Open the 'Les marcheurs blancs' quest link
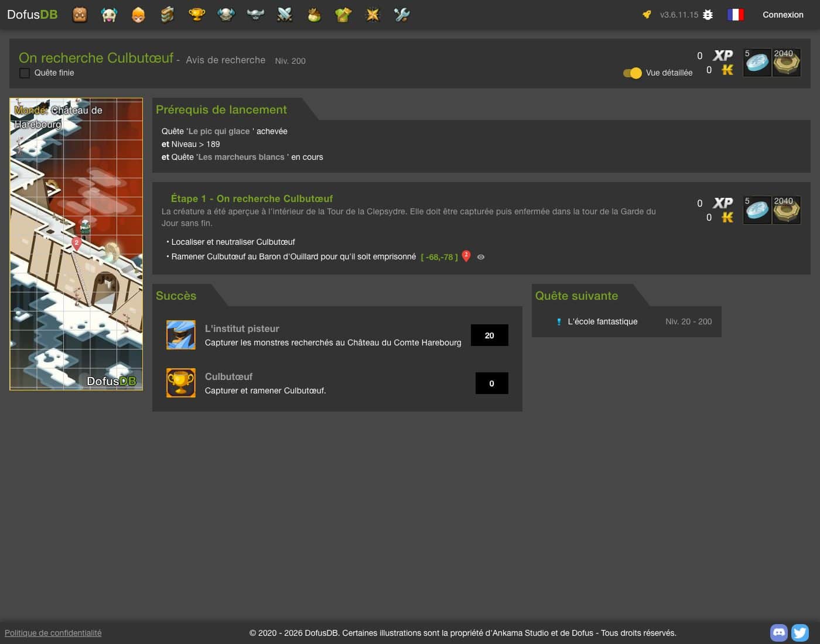Viewport: 820px width, 644px height. click(241, 157)
